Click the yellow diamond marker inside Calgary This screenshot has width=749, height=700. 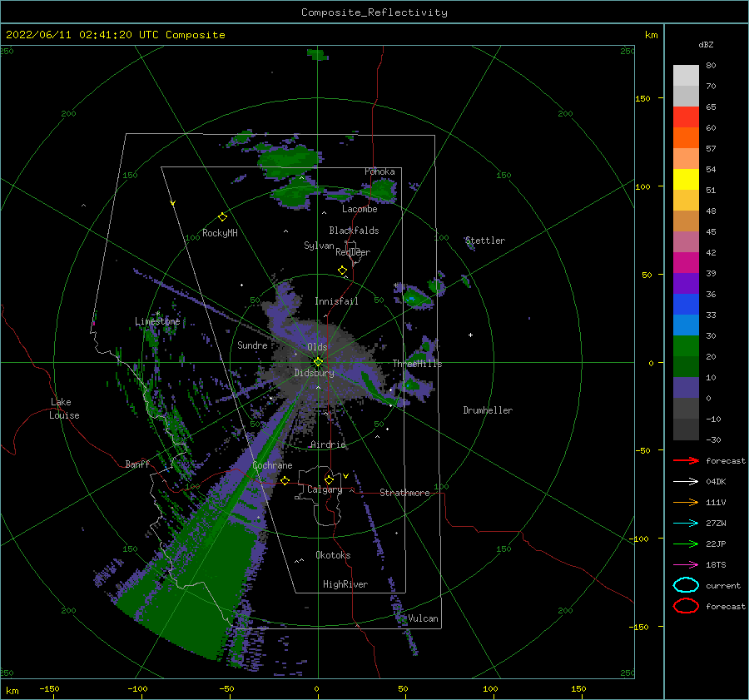click(x=329, y=479)
